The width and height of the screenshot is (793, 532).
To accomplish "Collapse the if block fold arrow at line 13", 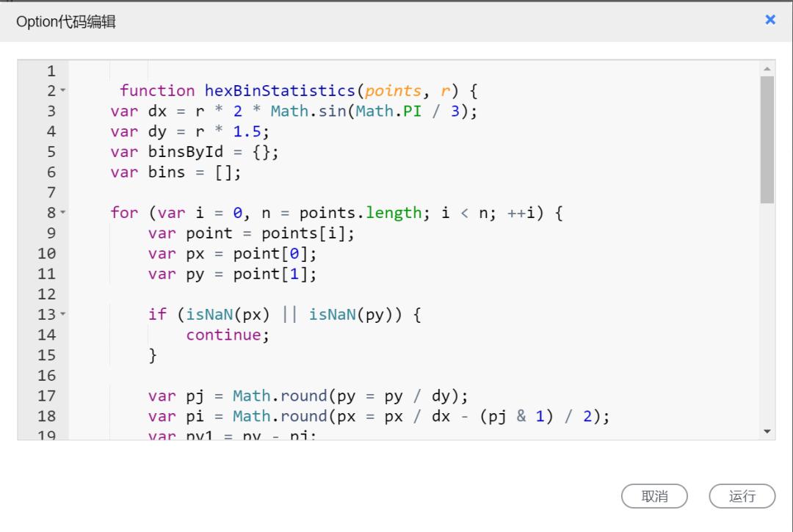I will coord(63,314).
